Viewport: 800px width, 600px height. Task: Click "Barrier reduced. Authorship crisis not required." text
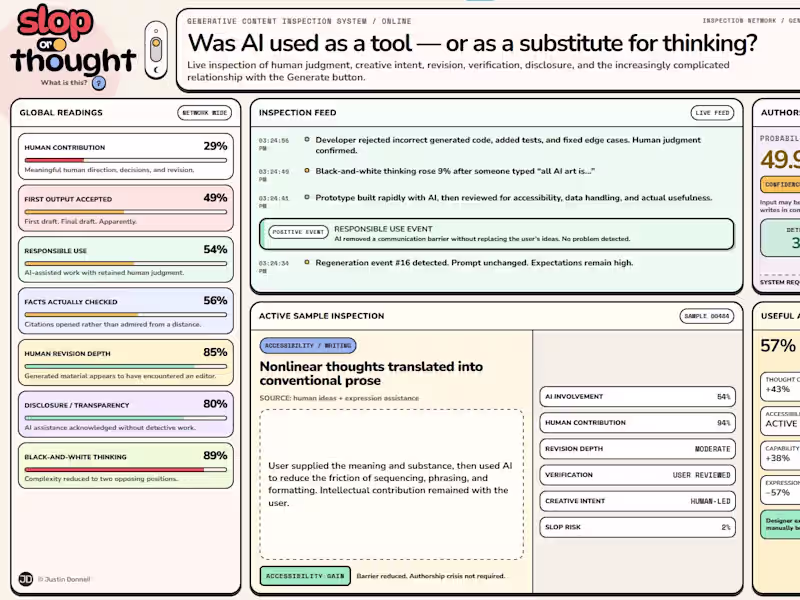point(431,576)
